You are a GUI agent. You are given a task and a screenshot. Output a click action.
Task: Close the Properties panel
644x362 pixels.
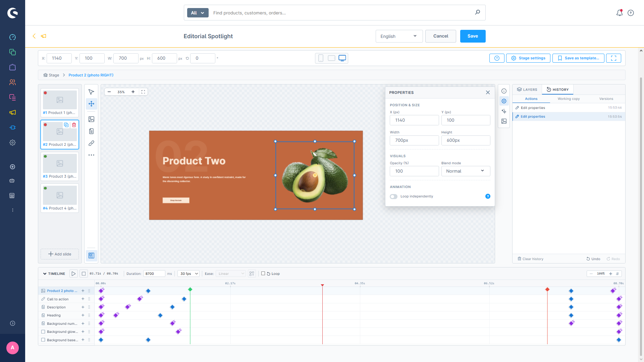coord(488,93)
